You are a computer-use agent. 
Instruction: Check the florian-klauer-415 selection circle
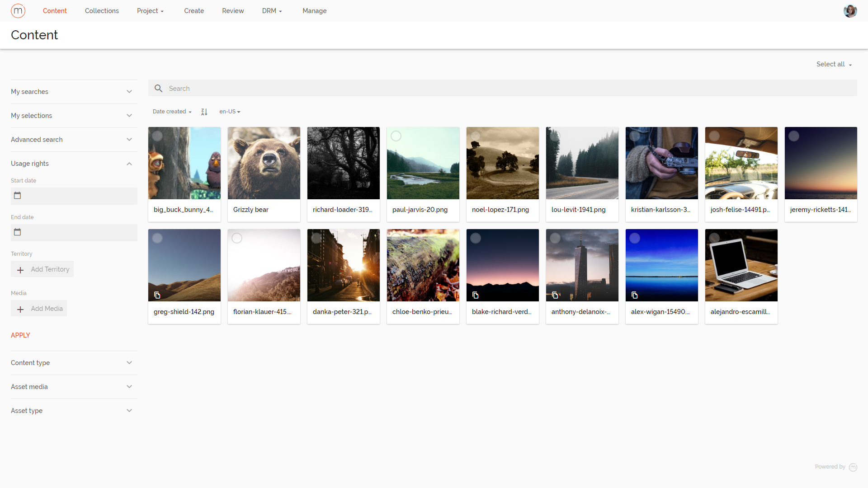(x=237, y=238)
